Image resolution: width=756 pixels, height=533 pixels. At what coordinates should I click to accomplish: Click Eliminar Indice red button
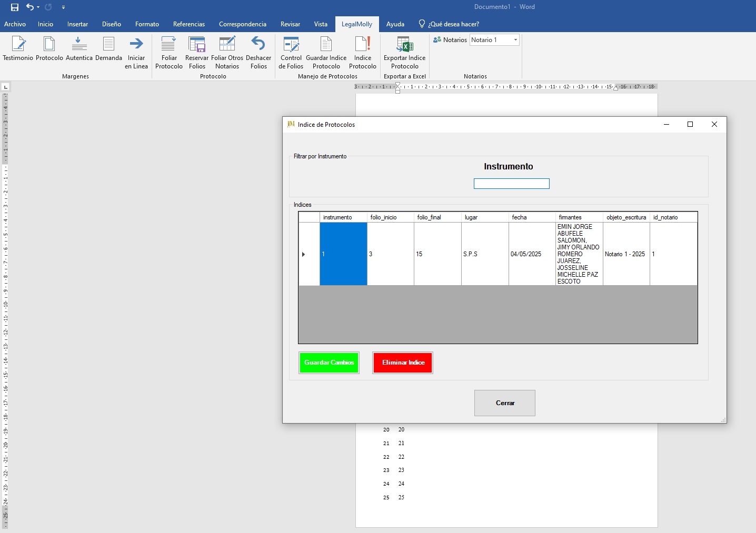[403, 363]
